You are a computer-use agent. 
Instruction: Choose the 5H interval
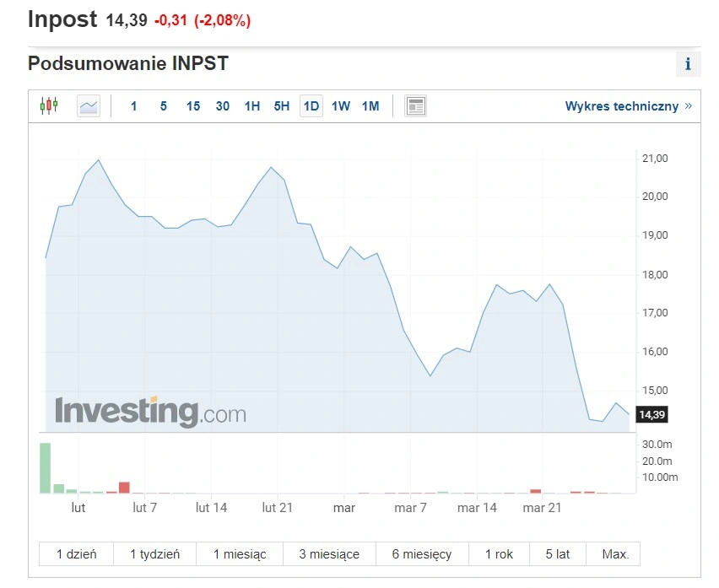pyautogui.click(x=282, y=106)
